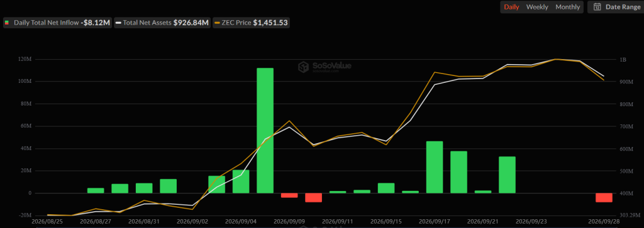Click the calendar icon in Date Range
Viewport: 644px width, 228px height.
597,7
